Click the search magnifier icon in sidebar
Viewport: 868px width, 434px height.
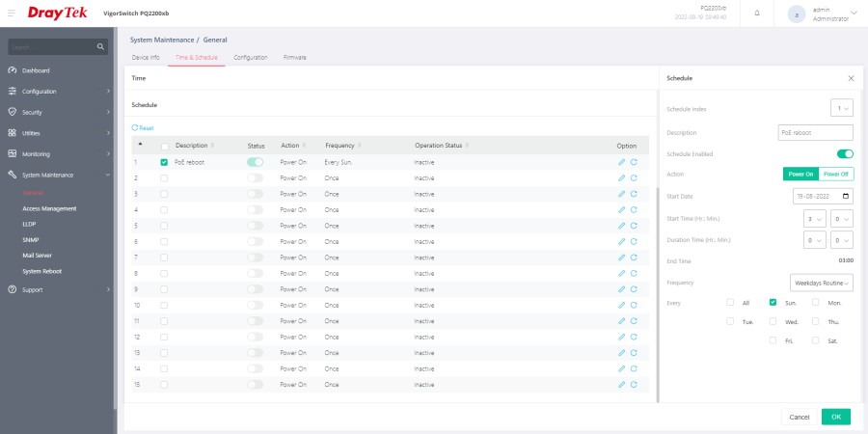click(x=100, y=47)
